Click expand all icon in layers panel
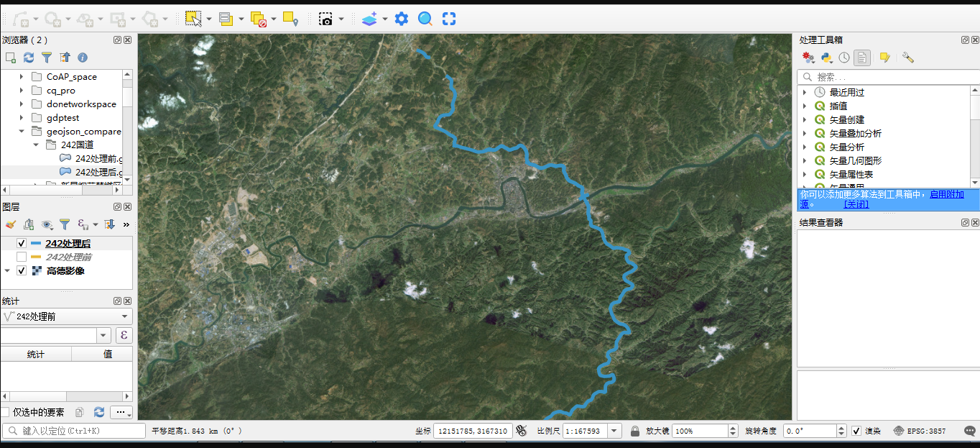 [x=110, y=224]
